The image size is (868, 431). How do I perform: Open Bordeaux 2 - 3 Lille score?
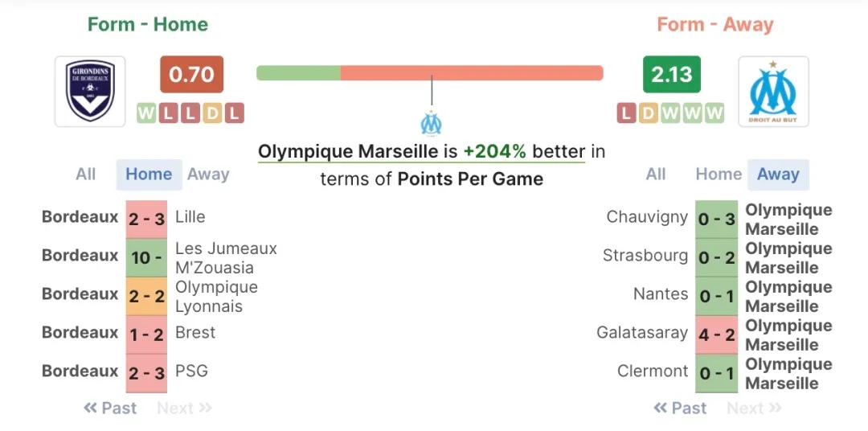coord(146,220)
